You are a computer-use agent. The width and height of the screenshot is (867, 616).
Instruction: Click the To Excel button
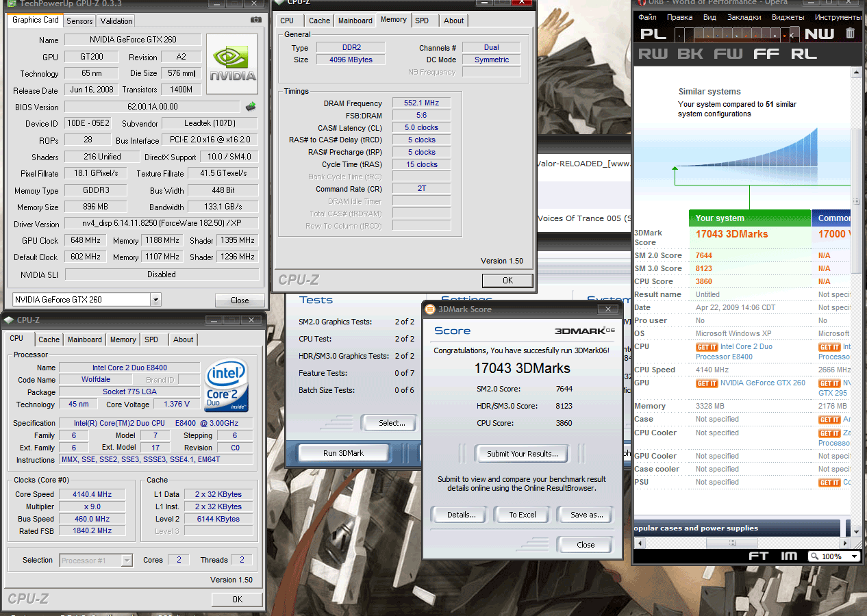click(x=523, y=515)
